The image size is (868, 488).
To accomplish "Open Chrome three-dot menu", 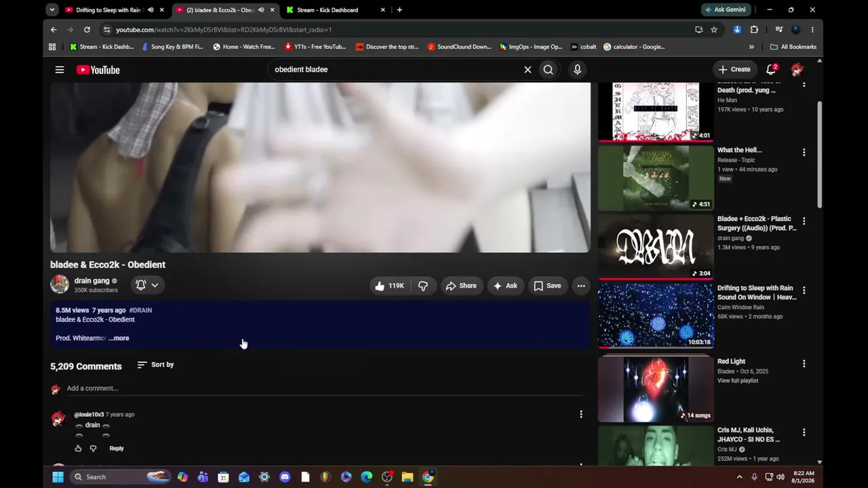I will pyautogui.click(x=812, y=30).
